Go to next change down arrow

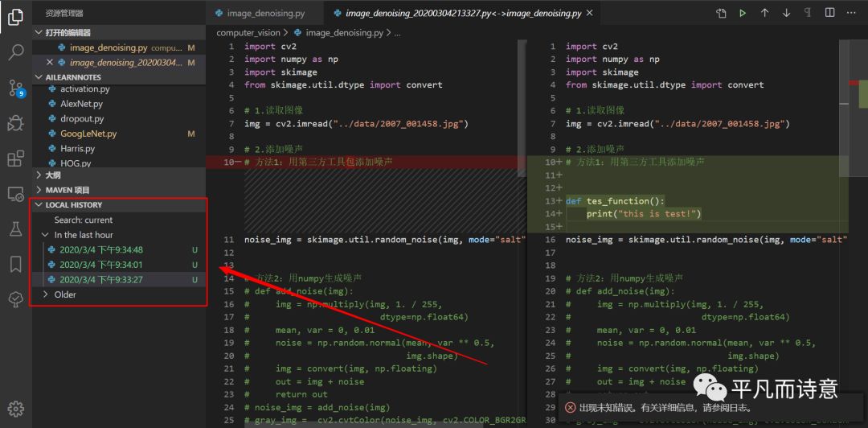(x=786, y=13)
